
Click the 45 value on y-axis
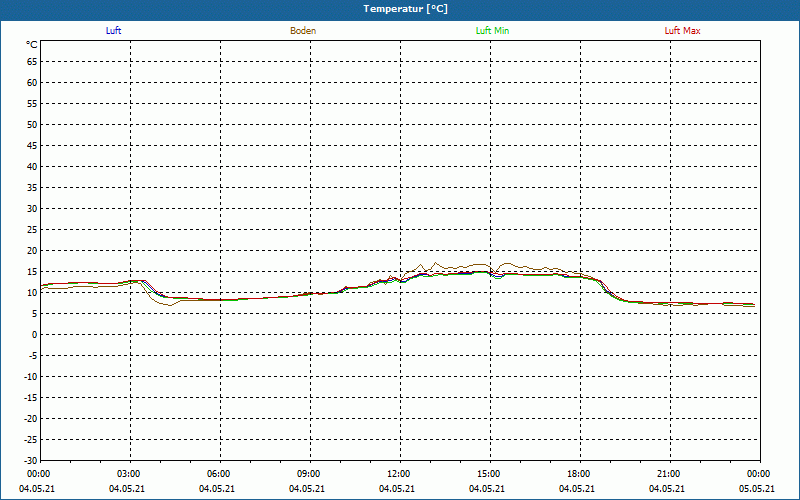(x=32, y=146)
